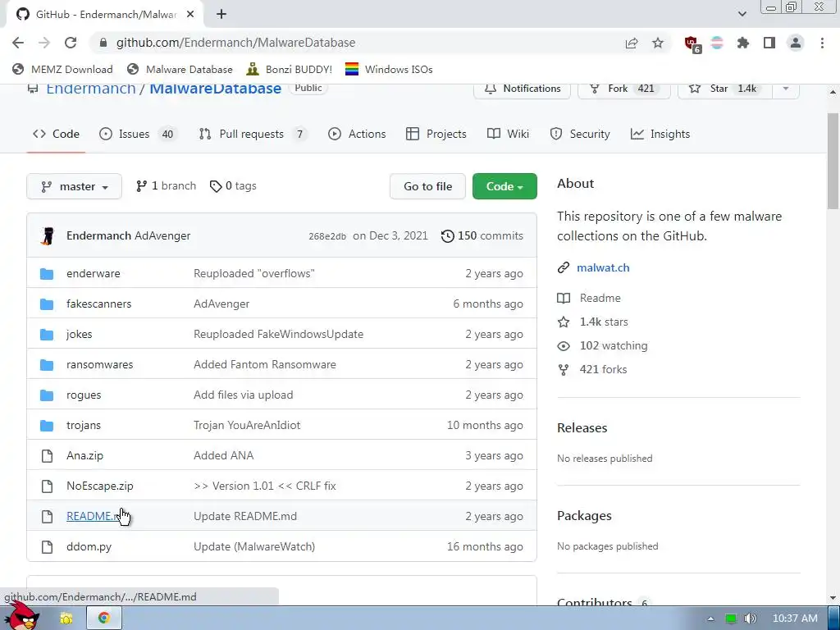Click the Trojan YouAreAnIdiot commit message
This screenshot has height=630, width=840.
pos(247,426)
